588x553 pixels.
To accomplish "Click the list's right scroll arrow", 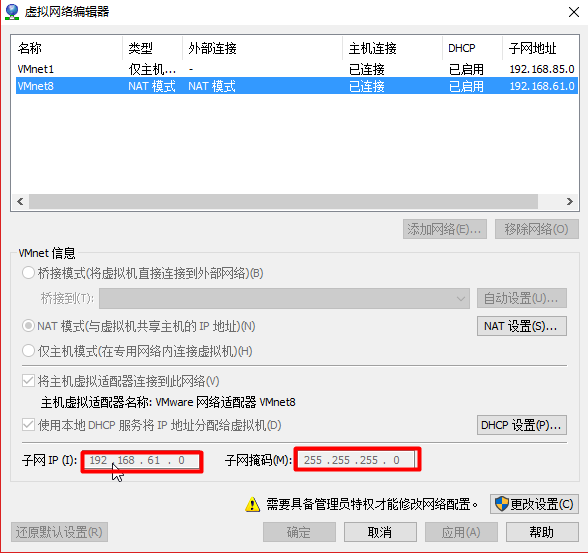I will coord(570,202).
